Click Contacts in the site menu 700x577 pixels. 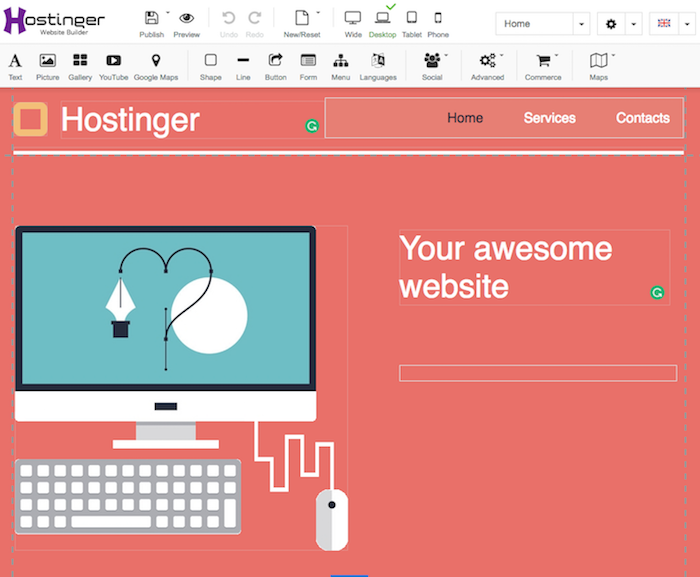(642, 118)
